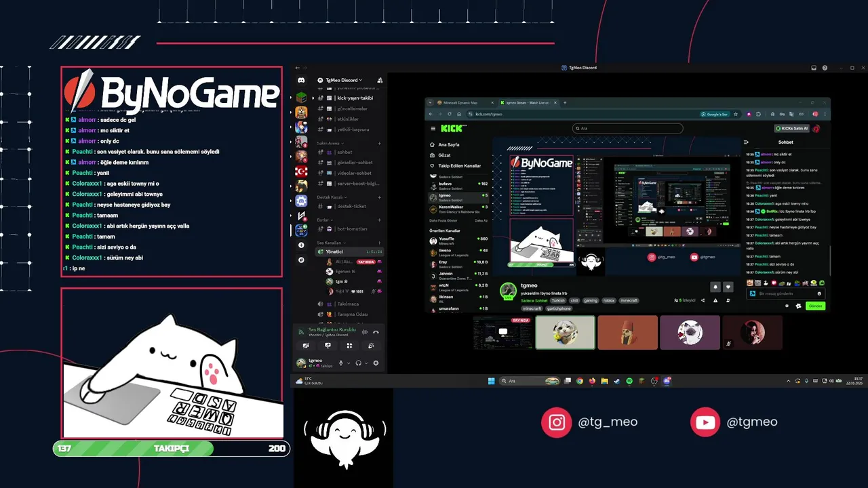Open File Explorer from the taskbar
Image resolution: width=868 pixels, height=488 pixels.
point(604,381)
